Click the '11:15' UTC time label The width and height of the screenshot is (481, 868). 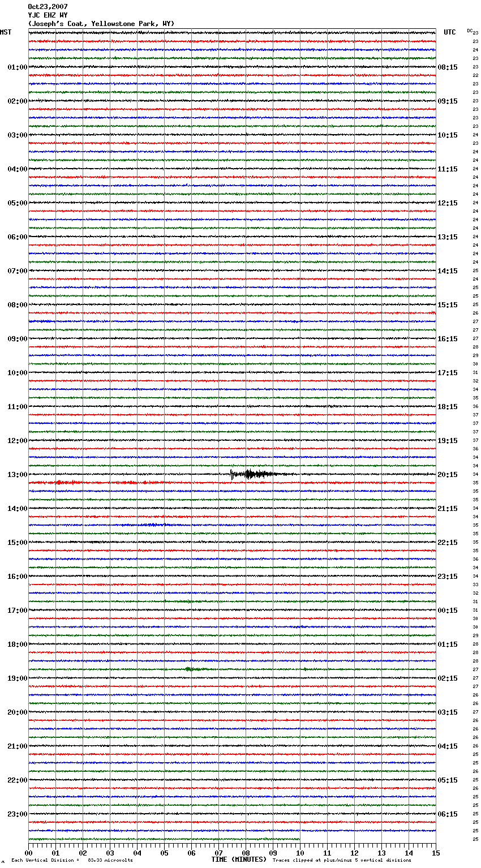pos(448,169)
